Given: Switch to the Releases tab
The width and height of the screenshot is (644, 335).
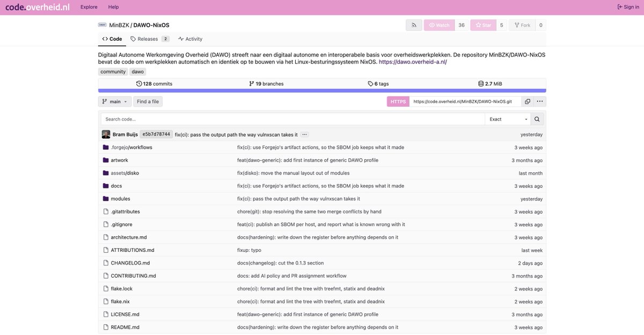Looking at the screenshot, I should pyautogui.click(x=150, y=39).
